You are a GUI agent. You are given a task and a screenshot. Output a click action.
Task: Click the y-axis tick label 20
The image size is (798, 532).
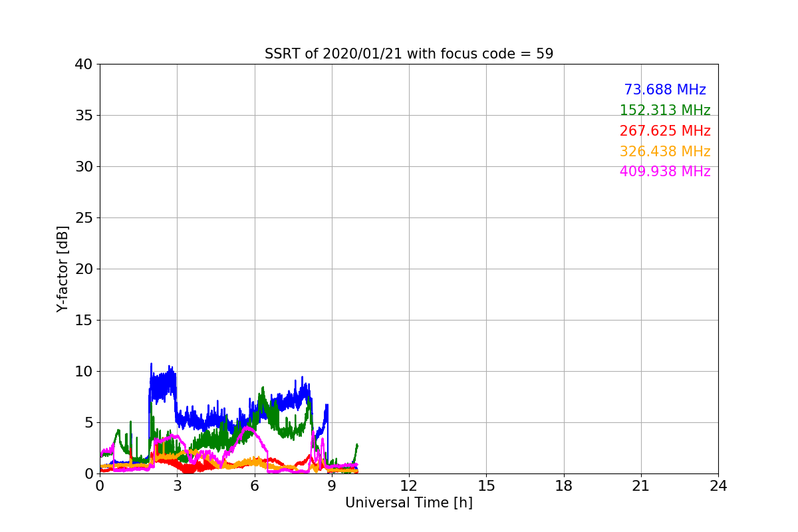[x=84, y=269]
